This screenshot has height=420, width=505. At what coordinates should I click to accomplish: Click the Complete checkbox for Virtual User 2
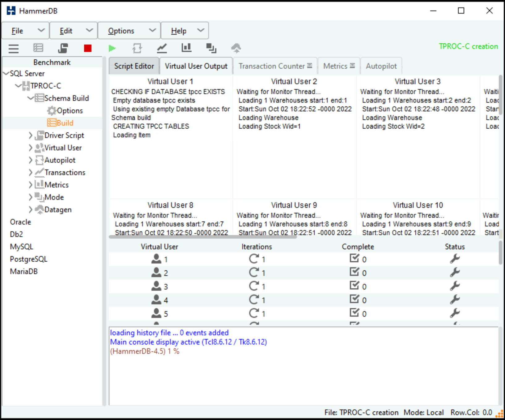tap(354, 272)
